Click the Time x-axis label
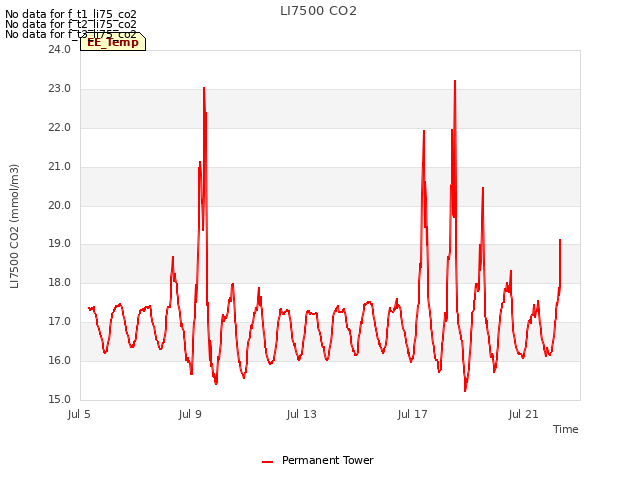The height and width of the screenshot is (480, 640). pos(565,429)
